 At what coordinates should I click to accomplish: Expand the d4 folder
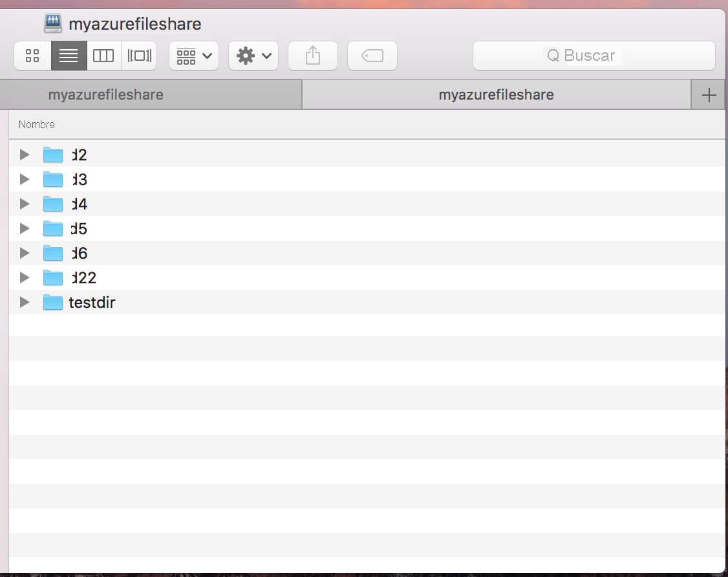tap(25, 204)
